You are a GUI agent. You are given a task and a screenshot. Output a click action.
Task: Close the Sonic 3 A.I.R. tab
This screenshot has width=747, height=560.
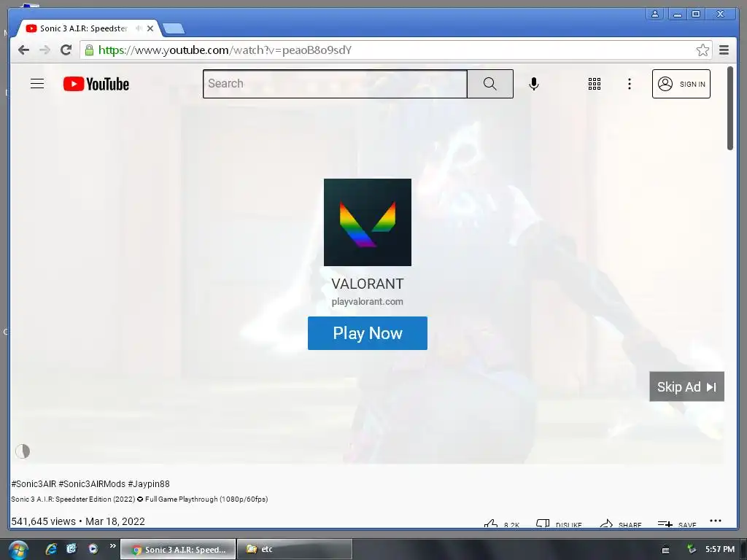(150, 28)
